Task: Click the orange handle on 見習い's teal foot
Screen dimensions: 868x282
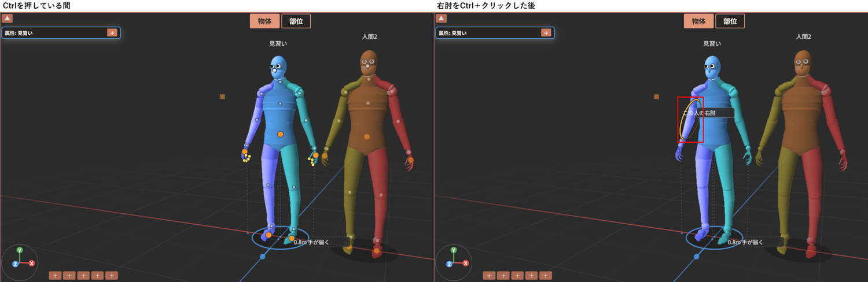Action: [x=292, y=238]
